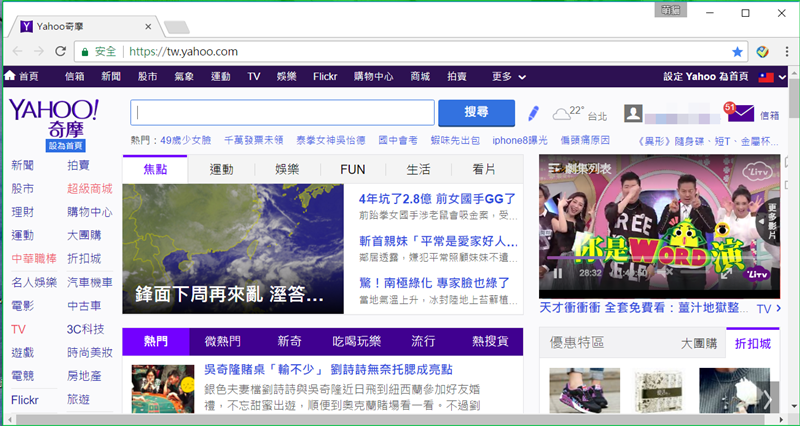The width and height of the screenshot is (800, 426).
Task: Click inside the Yahoo search input field
Action: tap(283, 113)
